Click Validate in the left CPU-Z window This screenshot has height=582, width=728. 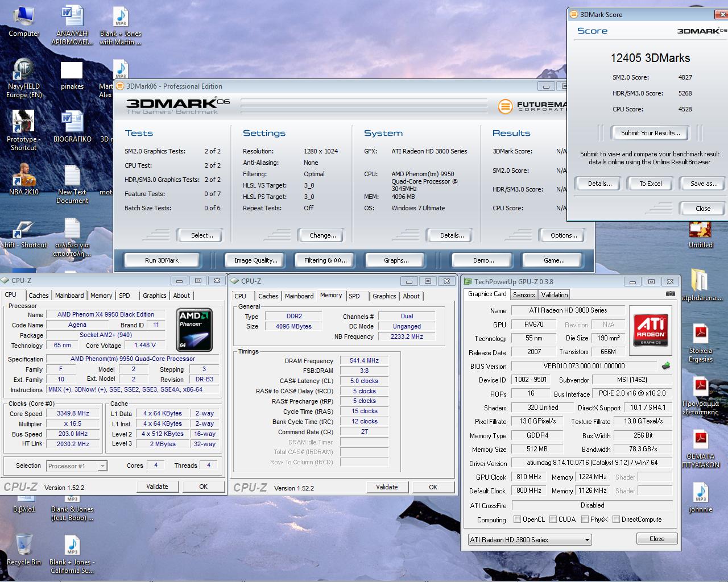click(x=158, y=487)
